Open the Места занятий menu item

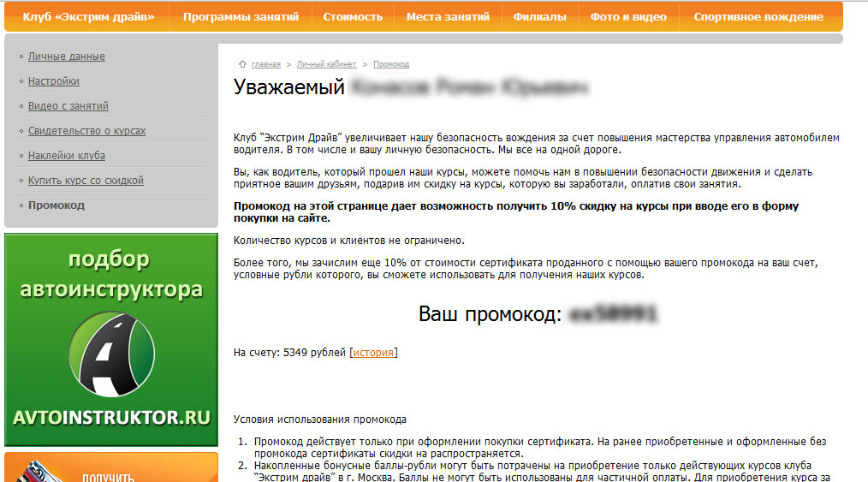tap(448, 17)
